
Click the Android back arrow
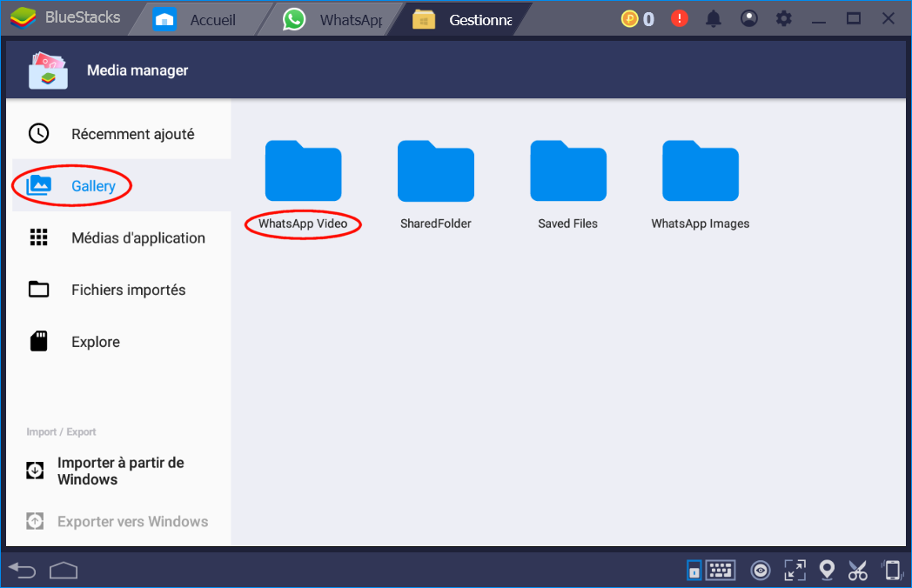[x=23, y=571]
